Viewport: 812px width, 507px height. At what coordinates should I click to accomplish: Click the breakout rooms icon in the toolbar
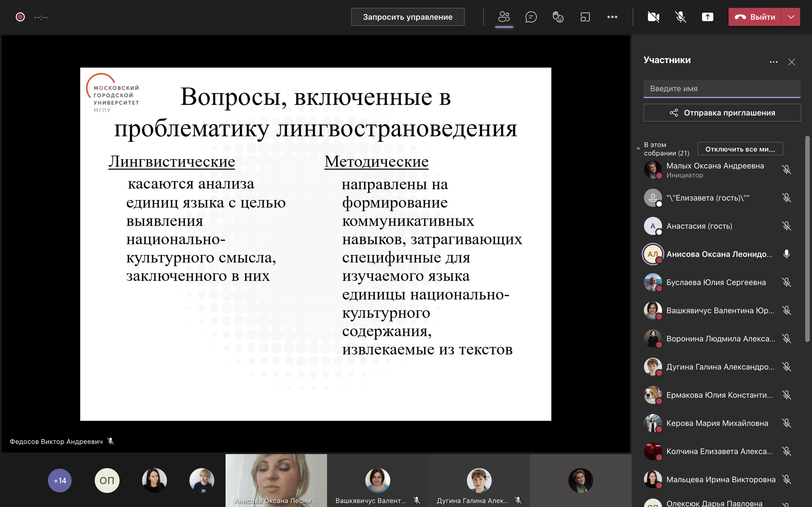click(x=585, y=17)
